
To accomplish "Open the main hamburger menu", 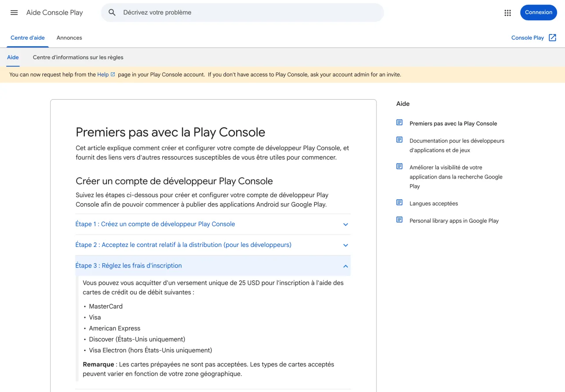I will point(14,12).
